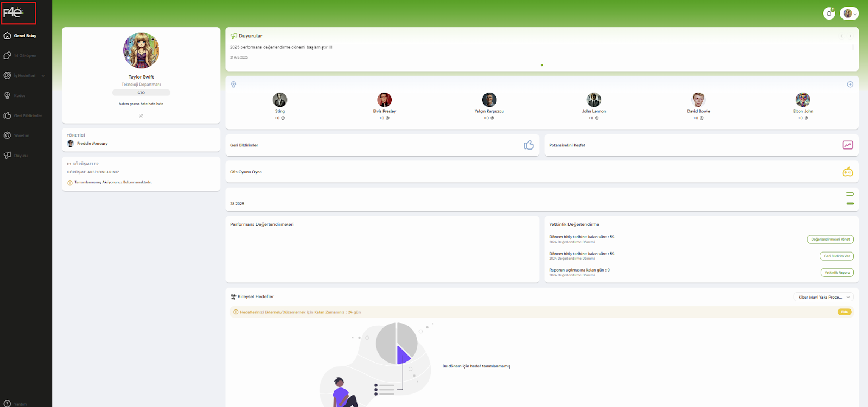
Task: Open the user avatar dropdown at top right
Action: pyautogui.click(x=849, y=14)
